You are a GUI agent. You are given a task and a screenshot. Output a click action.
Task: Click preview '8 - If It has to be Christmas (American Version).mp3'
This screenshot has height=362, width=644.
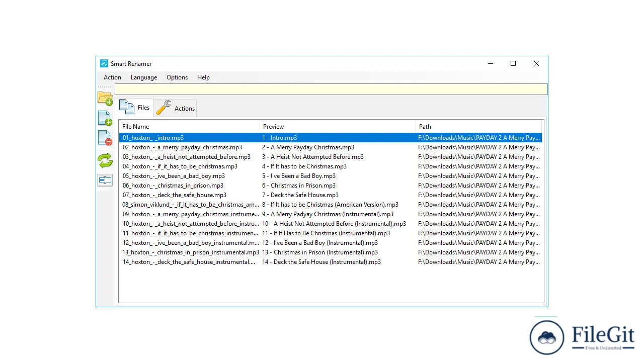[330, 205]
